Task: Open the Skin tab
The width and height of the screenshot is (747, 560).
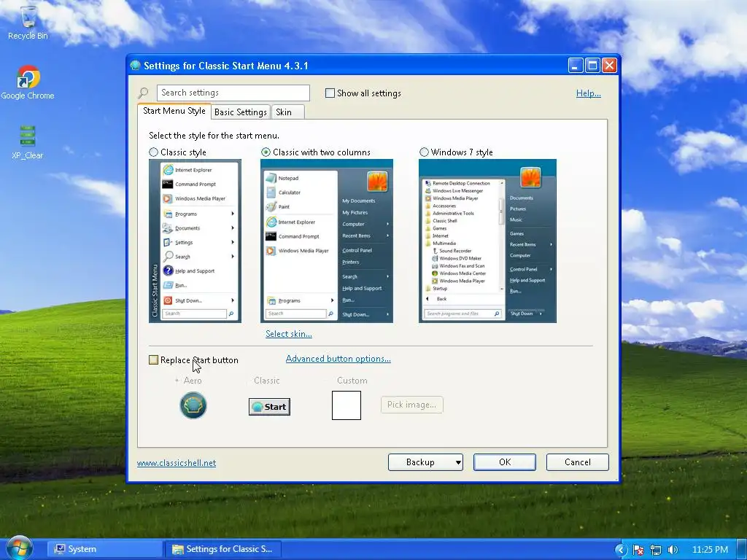Action: [x=287, y=112]
